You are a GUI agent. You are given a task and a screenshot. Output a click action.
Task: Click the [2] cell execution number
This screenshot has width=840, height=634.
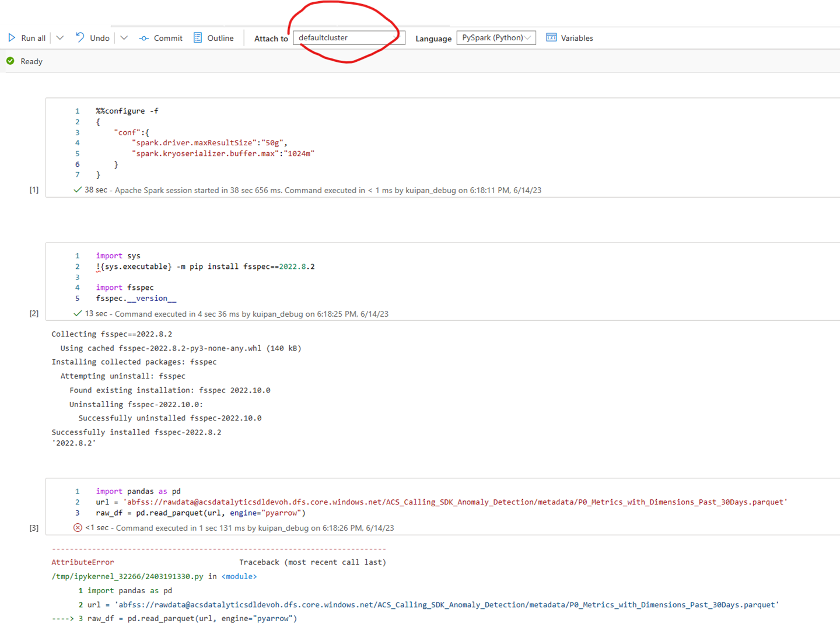(x=34, y=313)
